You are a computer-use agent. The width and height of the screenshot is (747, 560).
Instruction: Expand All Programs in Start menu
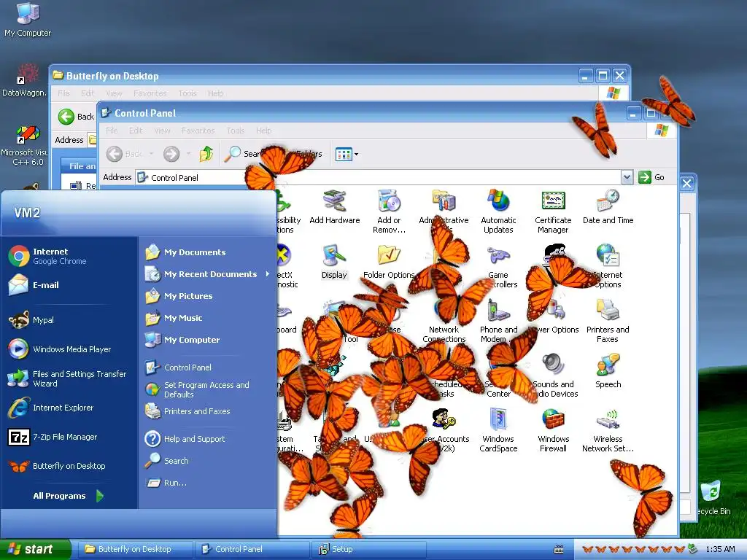[69, 496]
